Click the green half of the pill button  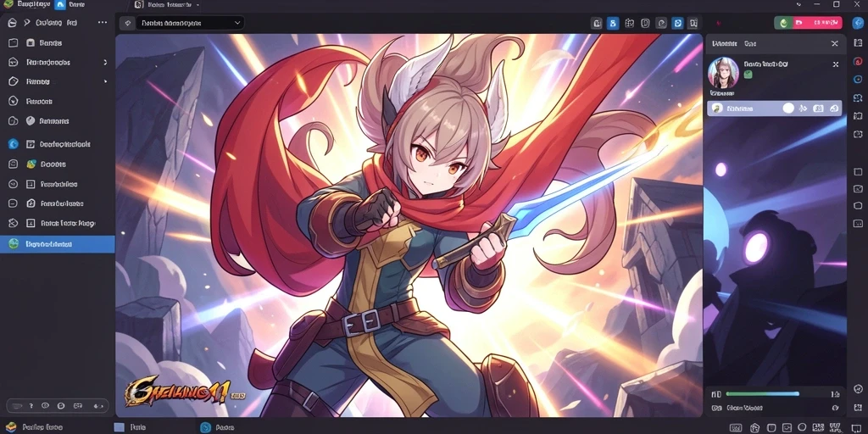[x=782, y=23]
